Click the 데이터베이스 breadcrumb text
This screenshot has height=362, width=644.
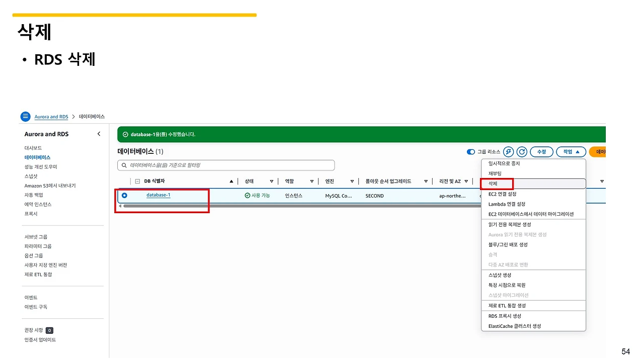(92, 117)
